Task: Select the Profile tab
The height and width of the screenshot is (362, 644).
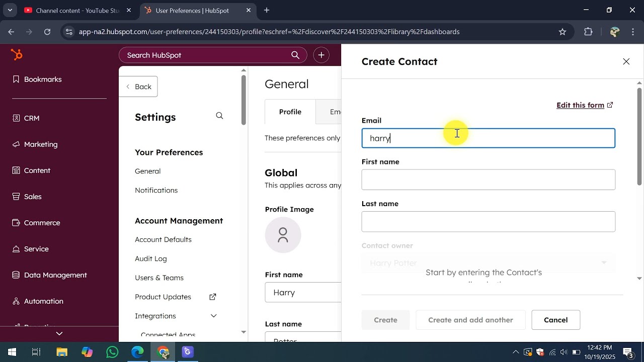Action: click(290, 112)
